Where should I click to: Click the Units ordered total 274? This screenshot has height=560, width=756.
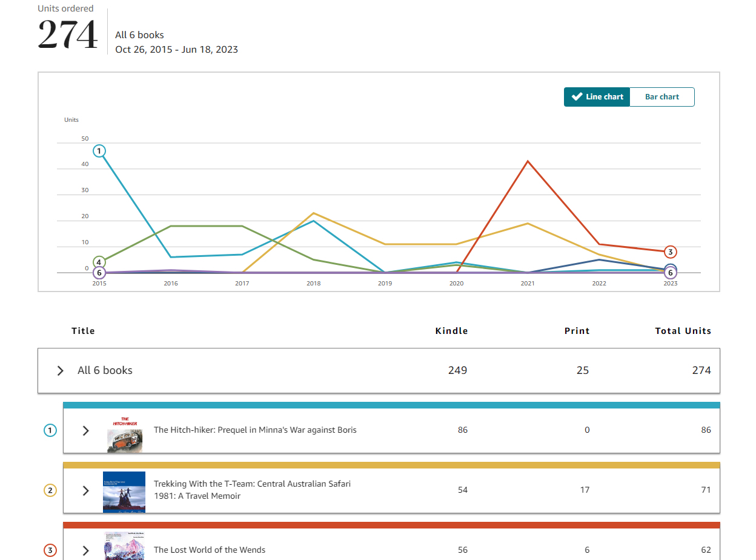(x=67, y=35)
